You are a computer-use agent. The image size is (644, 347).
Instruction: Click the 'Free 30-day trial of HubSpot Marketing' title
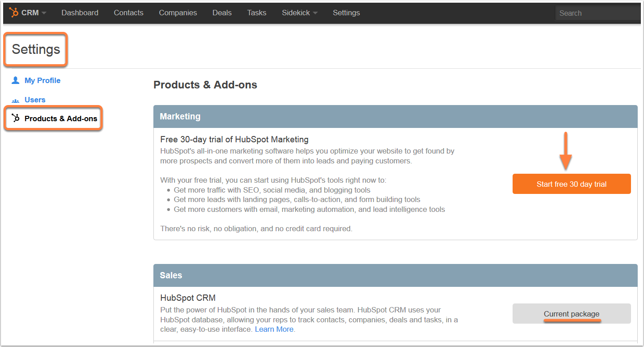click(234, 140)
